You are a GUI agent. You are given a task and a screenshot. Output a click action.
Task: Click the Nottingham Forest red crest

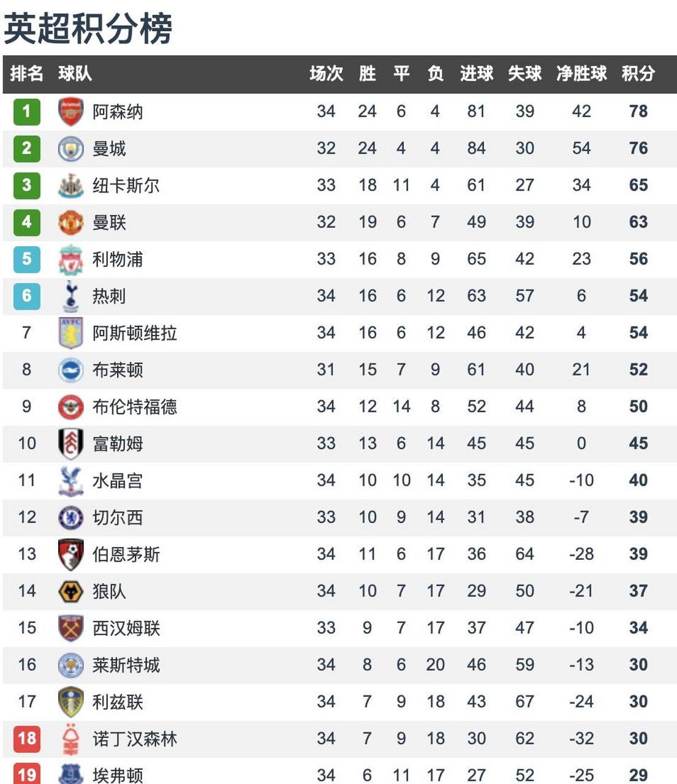70,739
